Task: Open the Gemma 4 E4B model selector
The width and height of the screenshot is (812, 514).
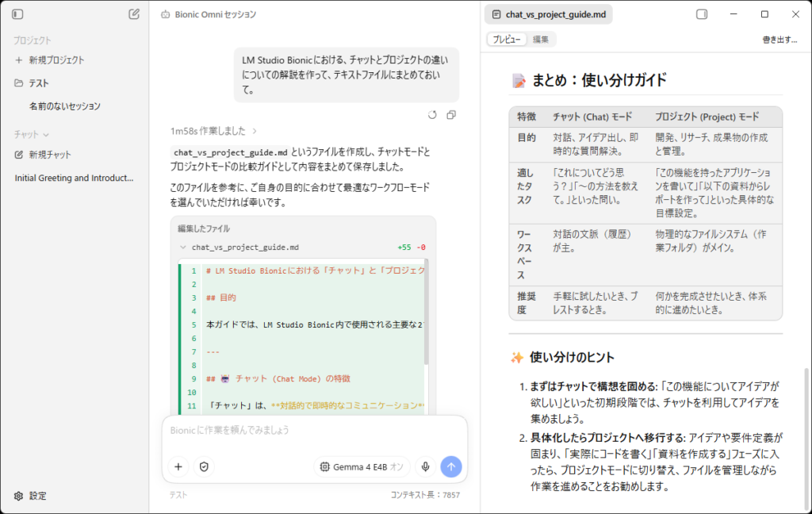Action: [x=362, y=467]
